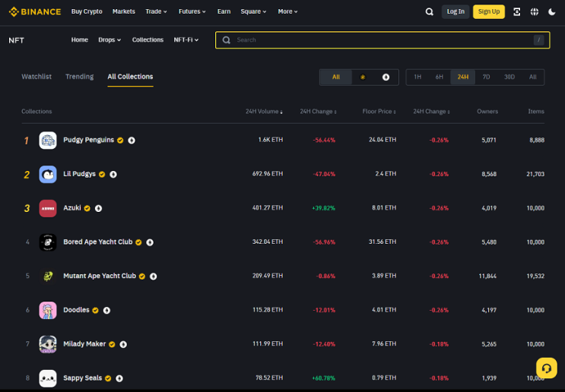This screenshot has width=565, height=392.
Task: Expand the Square dropdown menu
Action: tap(253, 11)
